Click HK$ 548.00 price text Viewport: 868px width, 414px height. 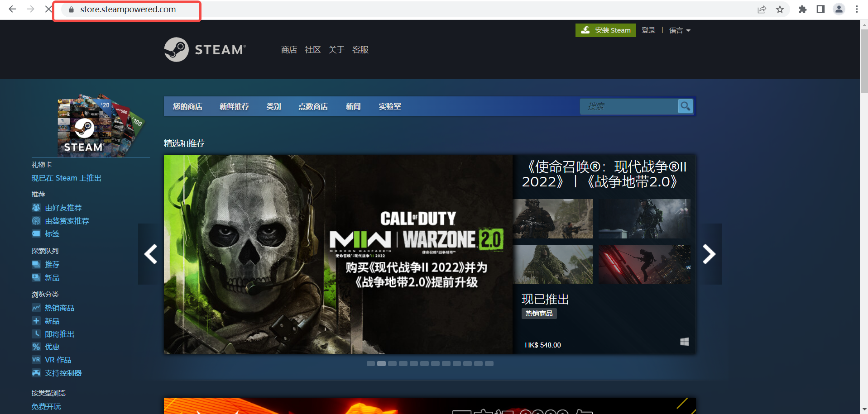tap(542, 345)
